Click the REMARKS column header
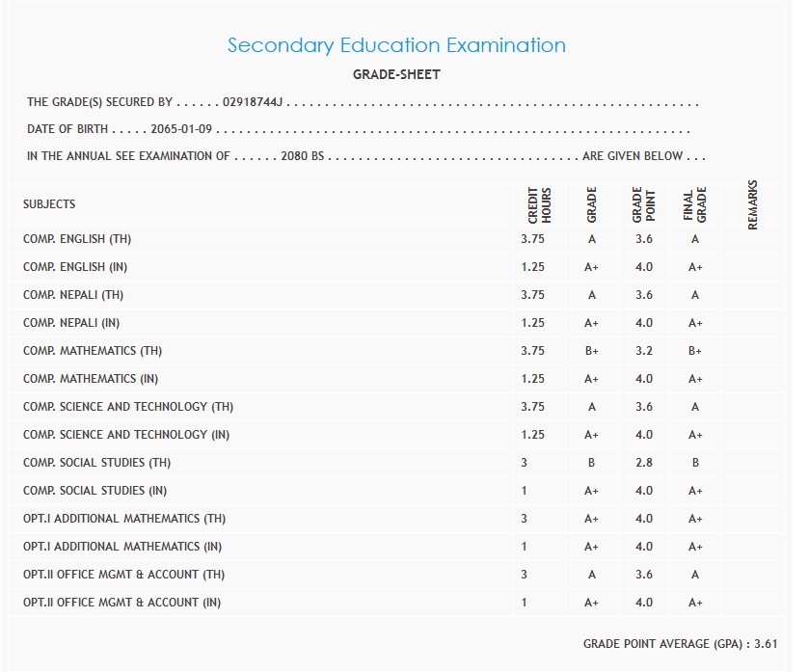Viewport: 808px width, 672px height. 753,204
